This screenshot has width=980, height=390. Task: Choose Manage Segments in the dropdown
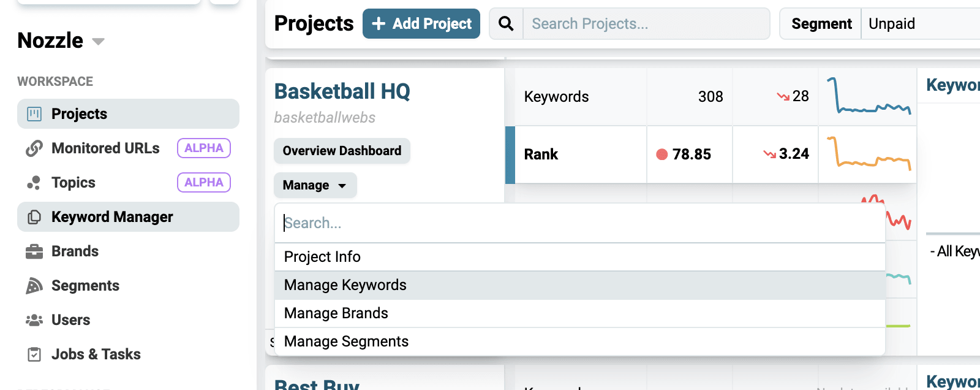pyautogui.click(x=579, y=342)
